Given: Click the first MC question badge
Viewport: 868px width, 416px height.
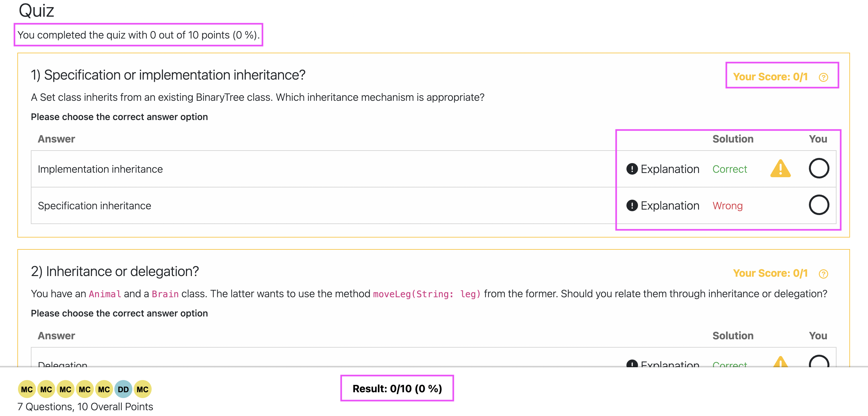Looking at the screenshot, I should pyautogui.click(x=27, y=389).
